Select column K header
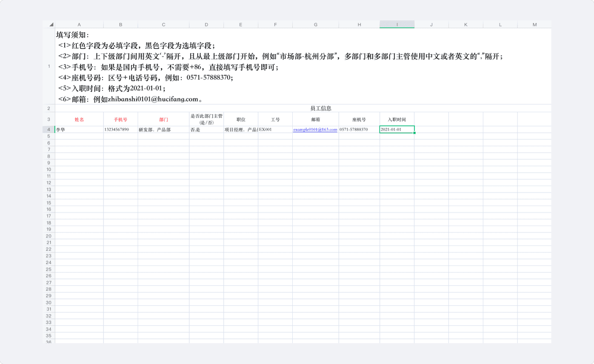The image size is (594, 364). click(x=466, y=25)
